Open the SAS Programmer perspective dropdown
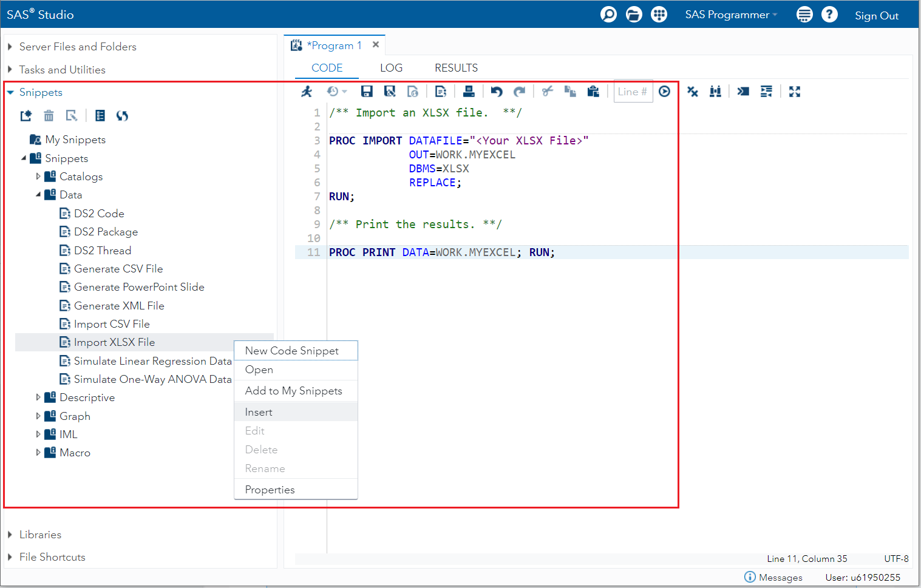This screenshot has height=588, width=921. [x=731, y=15]
